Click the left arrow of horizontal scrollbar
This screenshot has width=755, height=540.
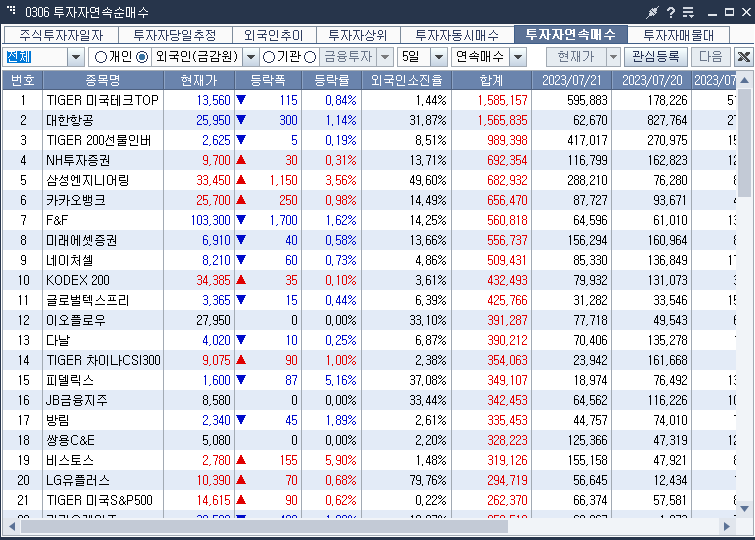pyautogui.click(x=12, y=526)
